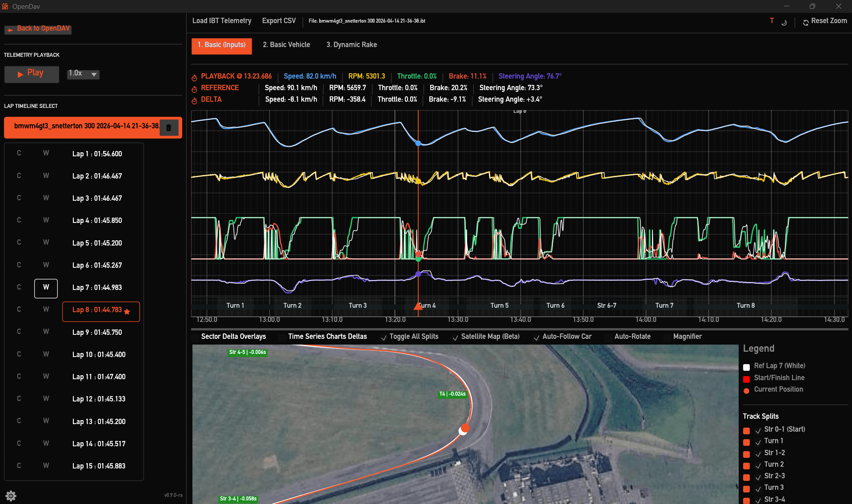
Task: Click the orange star on Lap 8
Action: pyautogui.click(x=127, y=311)
